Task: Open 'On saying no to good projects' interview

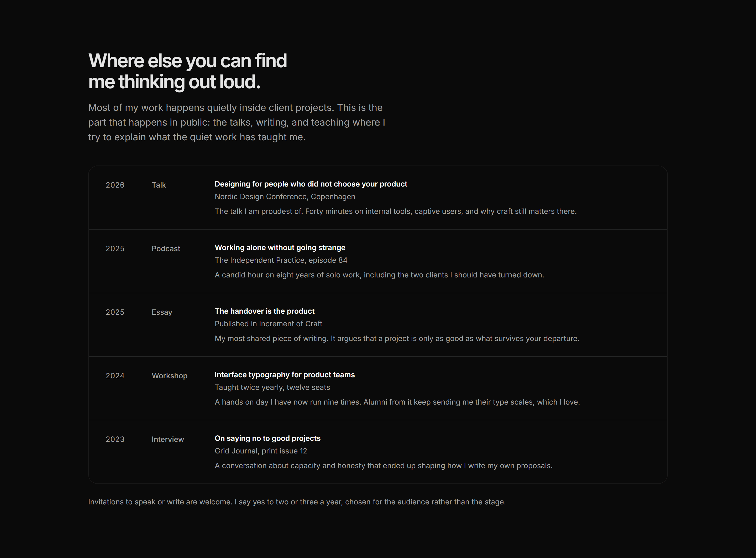Action: (x=268, y=438)
